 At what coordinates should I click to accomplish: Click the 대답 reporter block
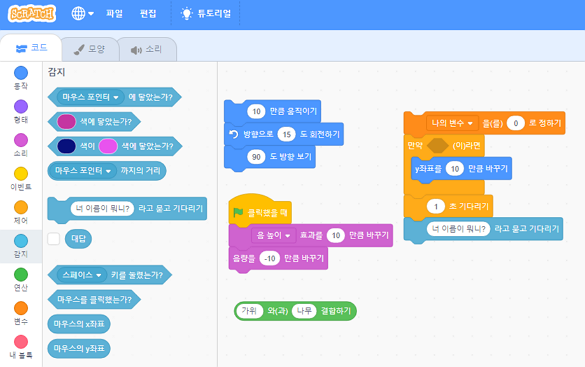coord(78,239)
